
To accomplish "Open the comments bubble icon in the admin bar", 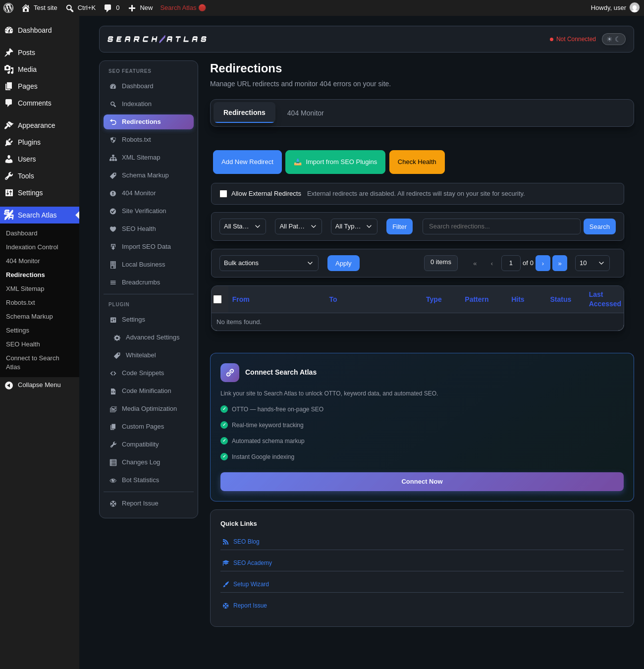I will (x=107, y=8).
